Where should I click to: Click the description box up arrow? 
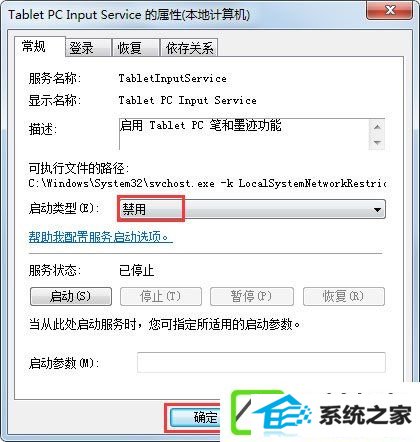coord(377,127)
